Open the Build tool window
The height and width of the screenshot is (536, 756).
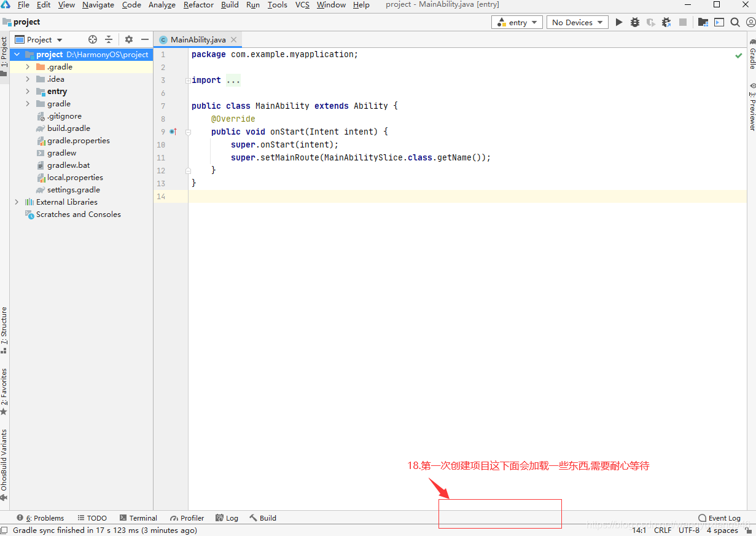[263, 518]
